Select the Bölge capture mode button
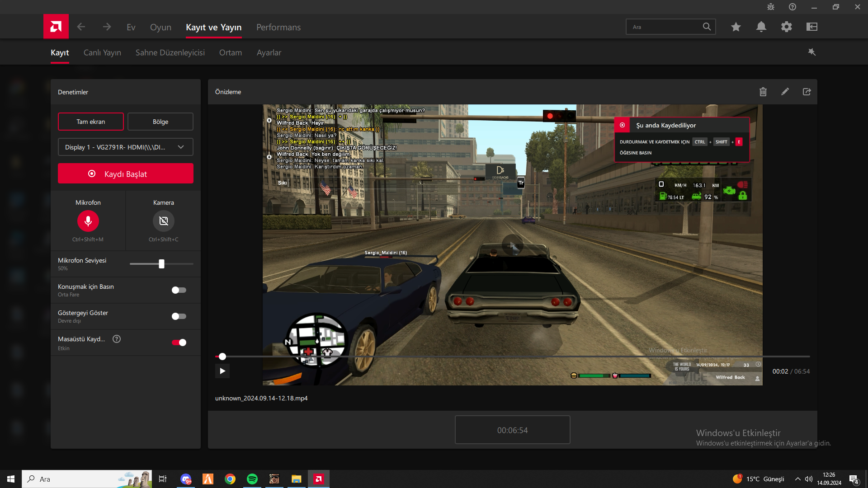Screen dimensions: 868x488 pos(160,122)
